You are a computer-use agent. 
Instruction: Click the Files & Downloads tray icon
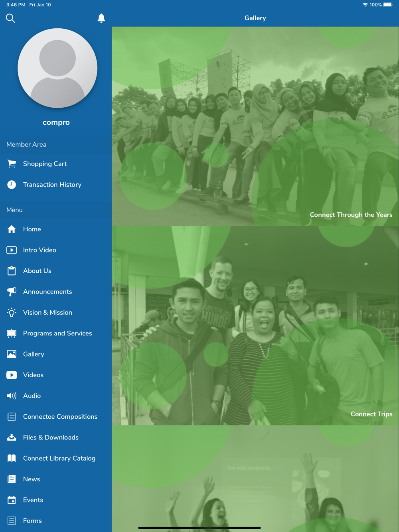coord(12,437)
